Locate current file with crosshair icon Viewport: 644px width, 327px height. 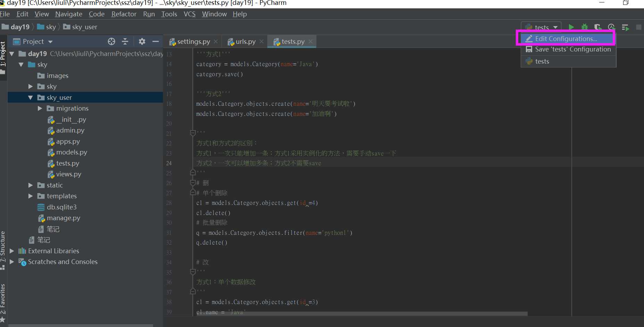[x=111, y=41]
